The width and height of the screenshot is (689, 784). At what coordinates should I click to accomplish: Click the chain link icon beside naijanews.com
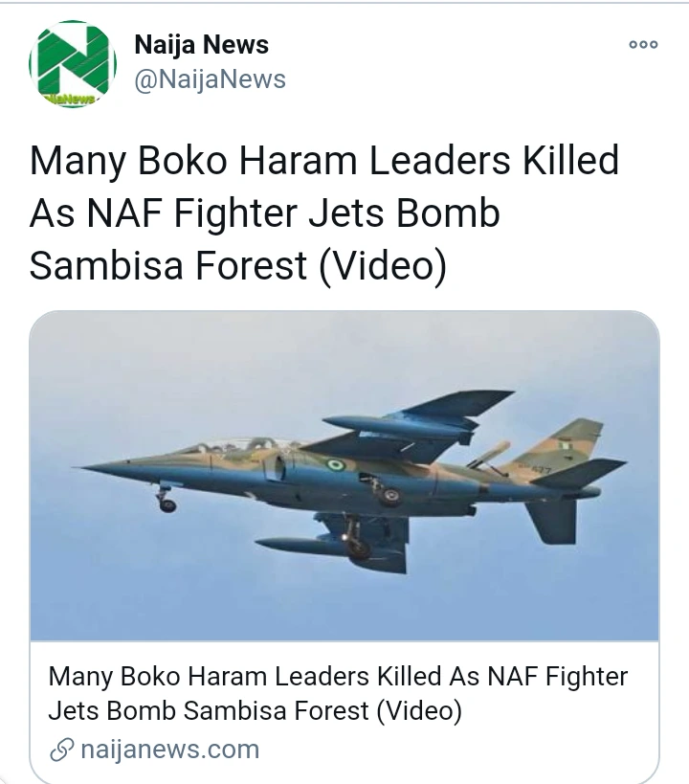pyautogui.click(x=61, y=749)
